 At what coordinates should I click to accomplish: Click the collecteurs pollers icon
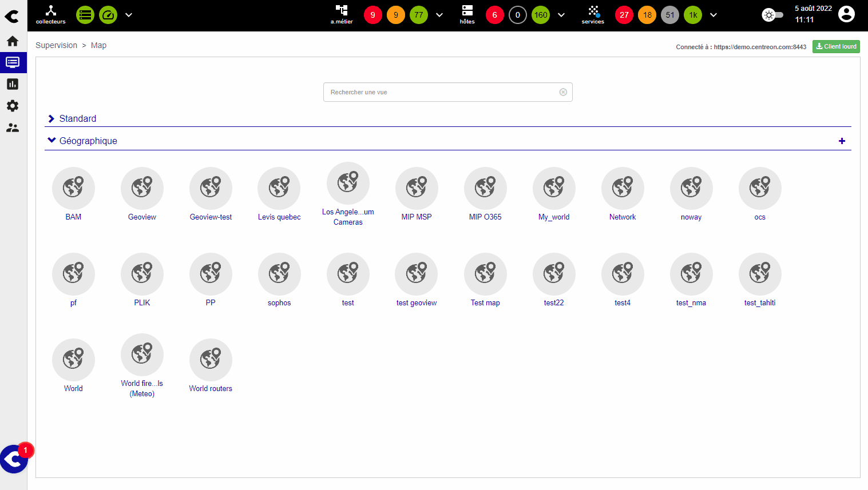pos(51,14)
